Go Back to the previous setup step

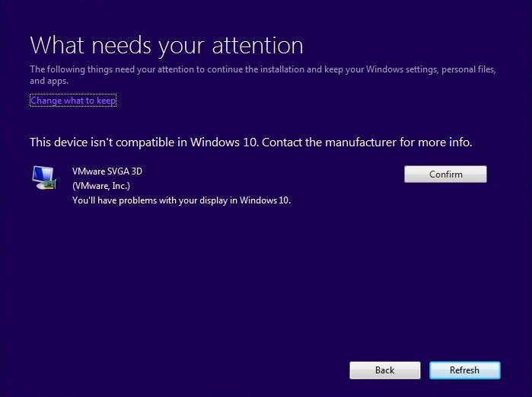tap(385, 370)
